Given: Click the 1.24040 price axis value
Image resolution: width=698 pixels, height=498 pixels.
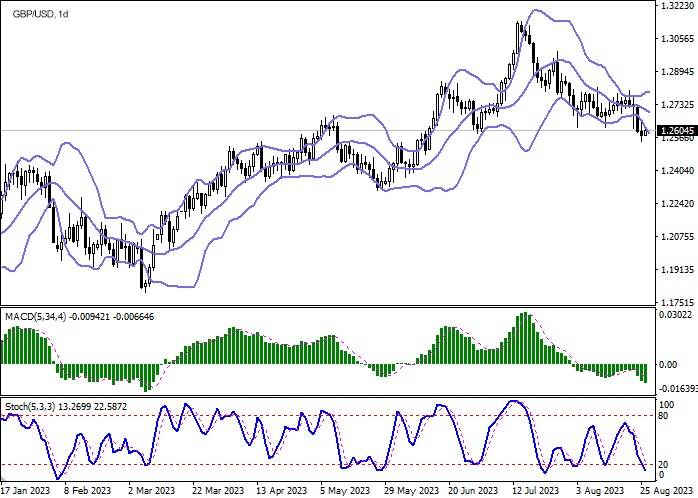Looking at the screenshot, I should tap(676, 170).
